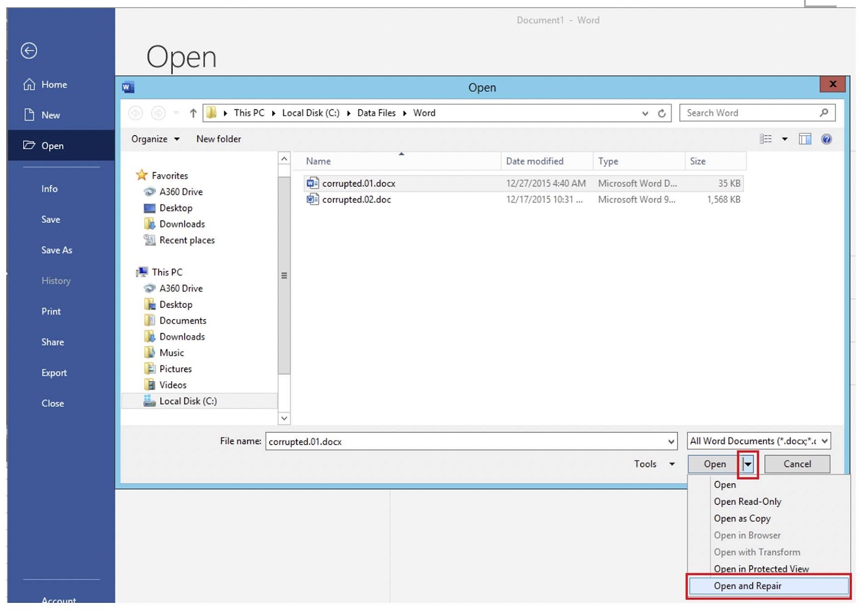
Task: Open file name combo box dropdown
Action: tap(671, 442)
